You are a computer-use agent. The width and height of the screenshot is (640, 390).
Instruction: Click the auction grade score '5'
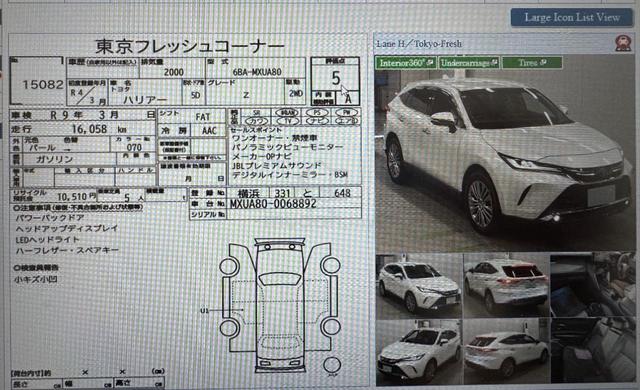click(336, 78)
